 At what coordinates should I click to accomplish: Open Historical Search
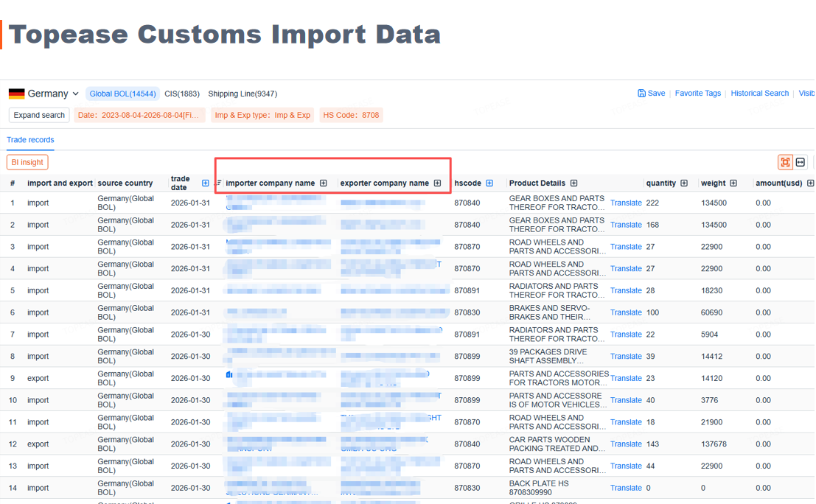pos(760,93)
